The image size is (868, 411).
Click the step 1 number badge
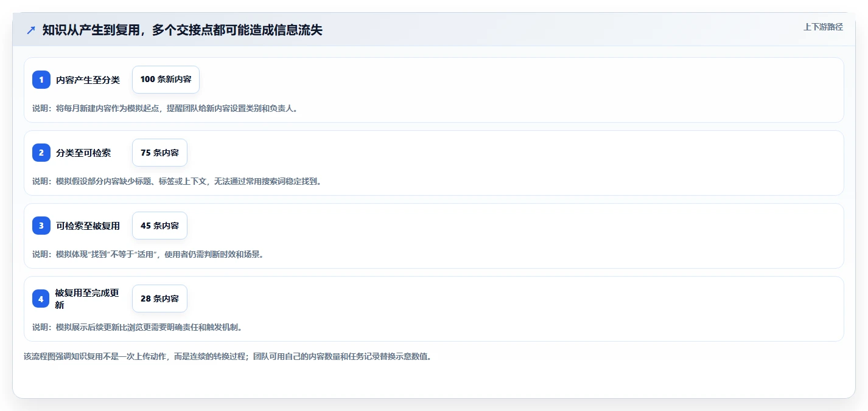click(41, 80)
